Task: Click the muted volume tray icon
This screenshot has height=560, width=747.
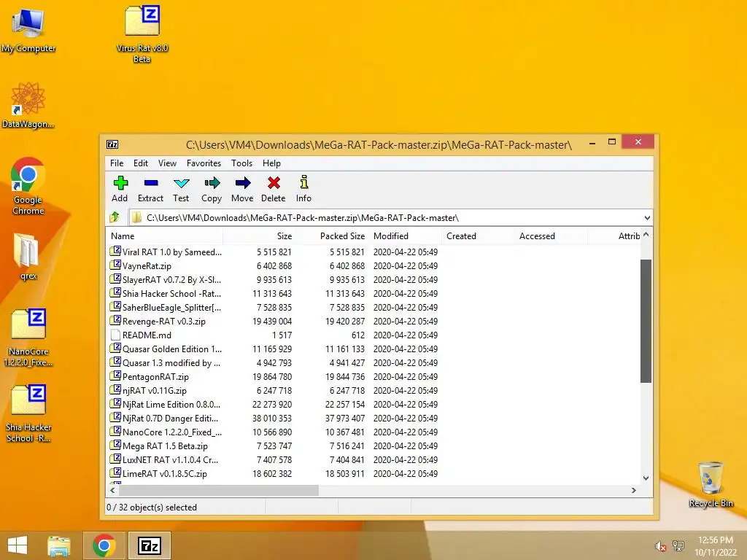Action: point(660,547)
